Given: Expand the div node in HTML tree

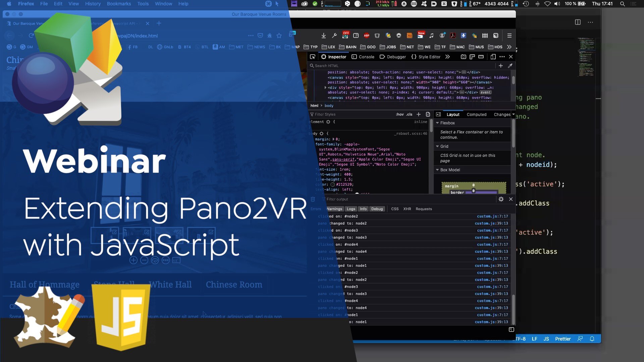Looking at the screenshot, I should click(325, 87).
